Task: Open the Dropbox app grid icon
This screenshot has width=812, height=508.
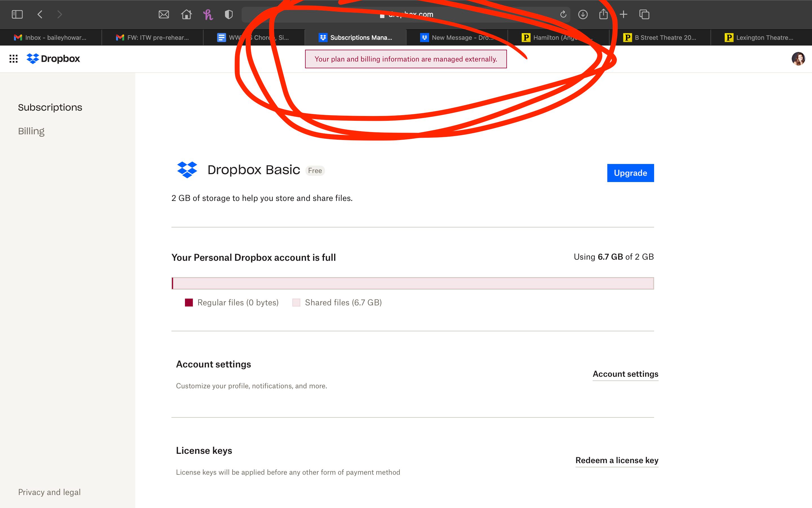Action: pos(14,59)
